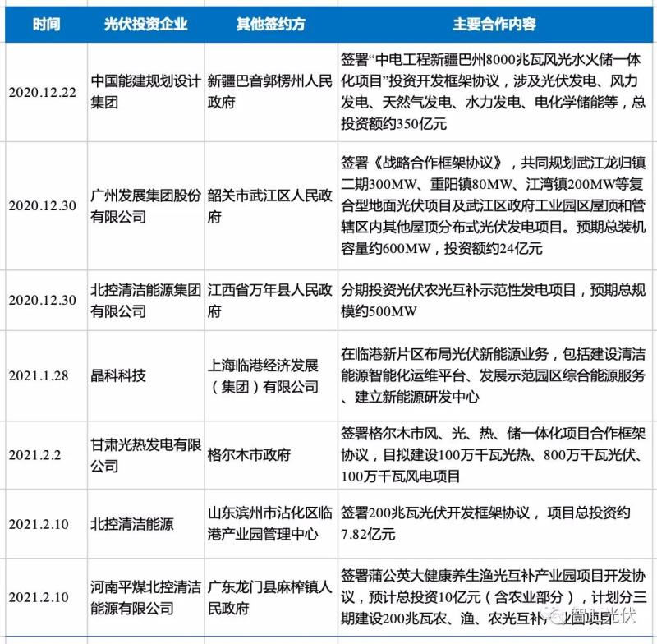Image resolution: width=657 pixels, height=644 pixels.
Task: Select the date cell 2021.1.28
Action: pos(43,375)
